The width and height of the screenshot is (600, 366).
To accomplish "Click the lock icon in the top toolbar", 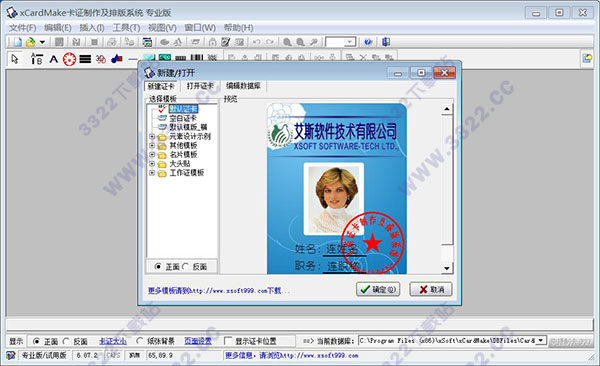I will pos(213,42).
